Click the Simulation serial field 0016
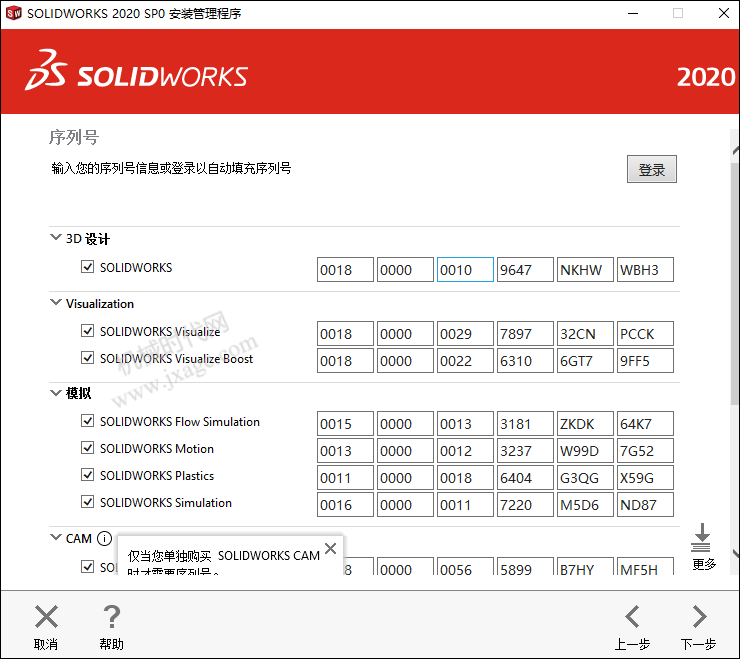This screenshot has width=740, height=659. click(x=345, y=504)
